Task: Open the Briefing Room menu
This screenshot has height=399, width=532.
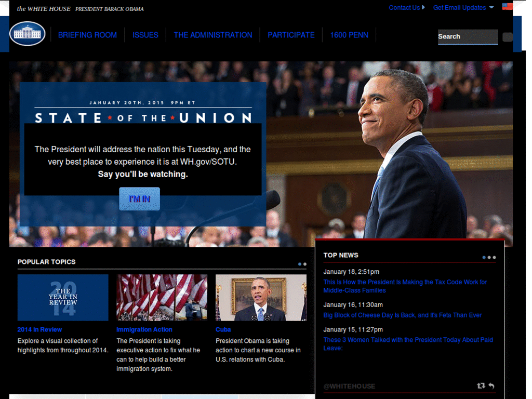Action: pyautogui.click(x=87, y=35)
